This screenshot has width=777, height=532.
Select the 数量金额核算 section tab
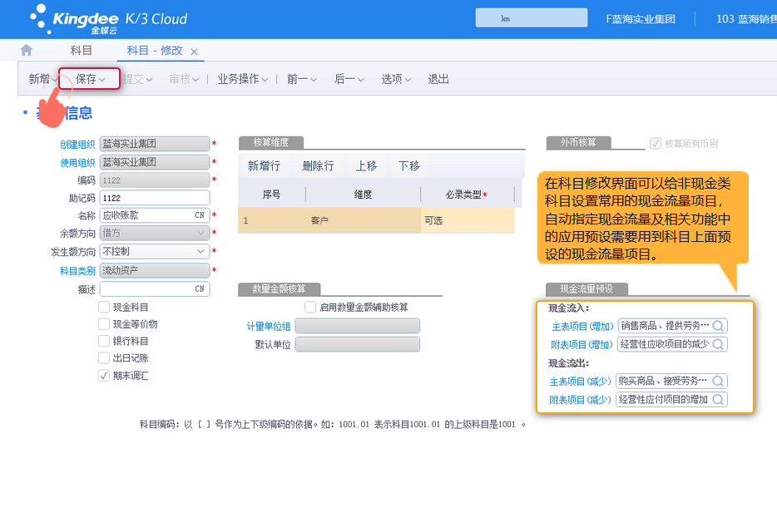[279, 288]
